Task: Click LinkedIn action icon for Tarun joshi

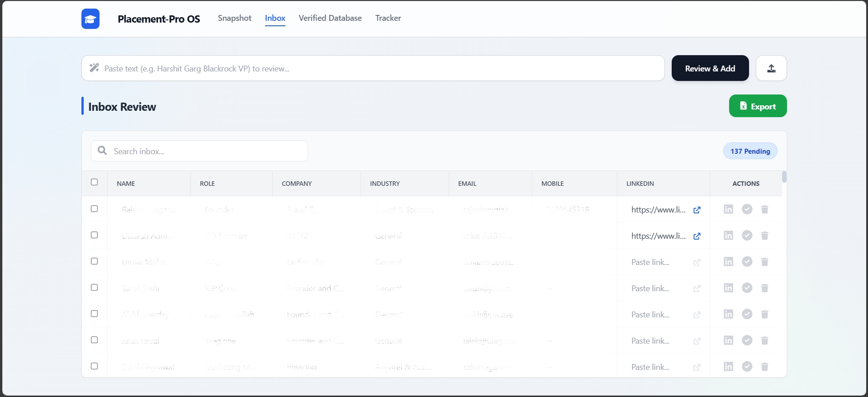Action: click(728, 288)
